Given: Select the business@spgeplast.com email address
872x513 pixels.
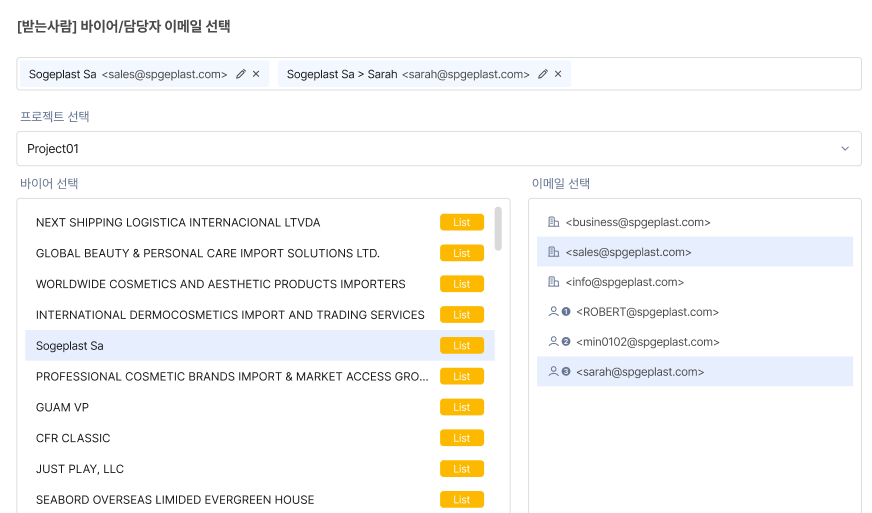Looking at the screenshot, I should pos(638,222).
